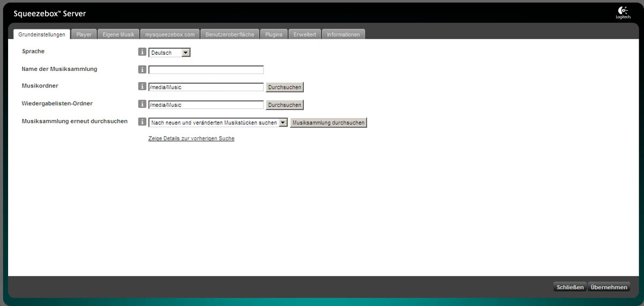Focus the Name der Musiksammlung text field

pyautogui.click(x=206, y=70)
